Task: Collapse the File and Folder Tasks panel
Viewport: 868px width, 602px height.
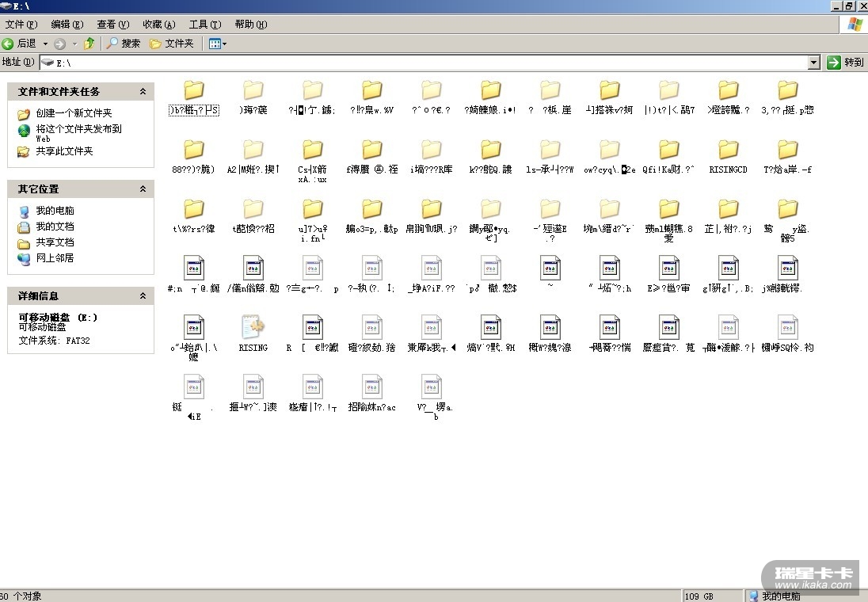Action: point(143,92)
